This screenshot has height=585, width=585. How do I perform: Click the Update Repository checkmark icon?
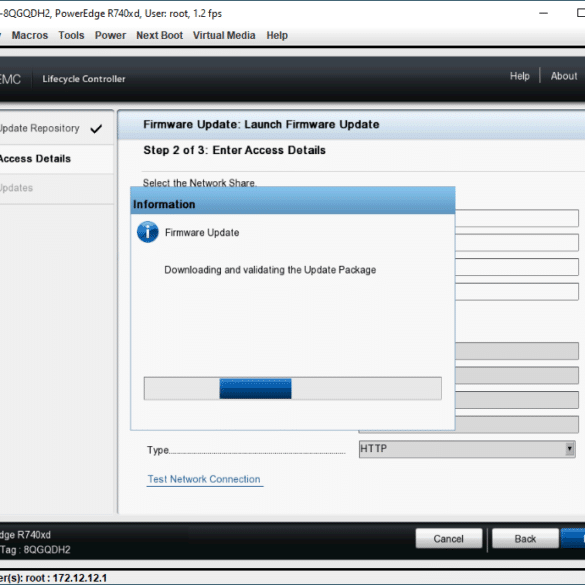click(96, 129)
